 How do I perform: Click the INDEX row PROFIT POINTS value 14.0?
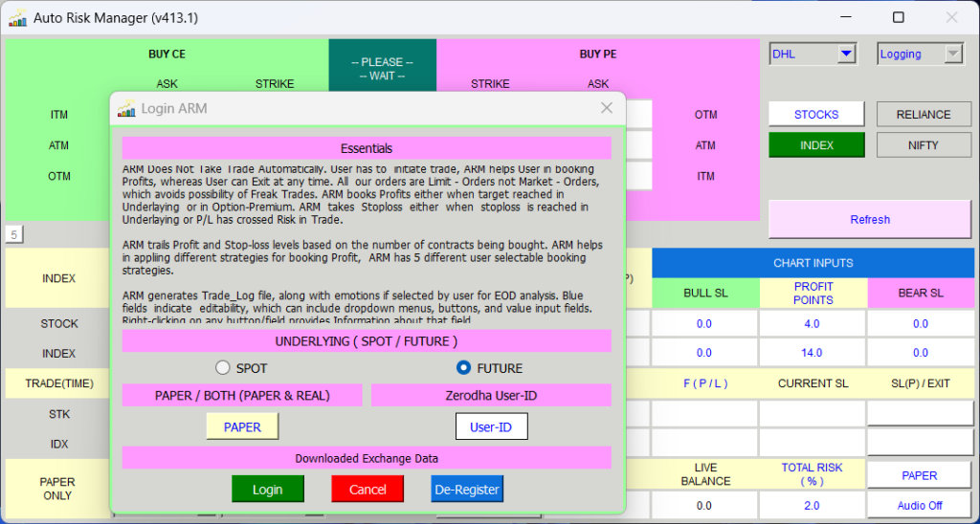(x=812, y=353)
